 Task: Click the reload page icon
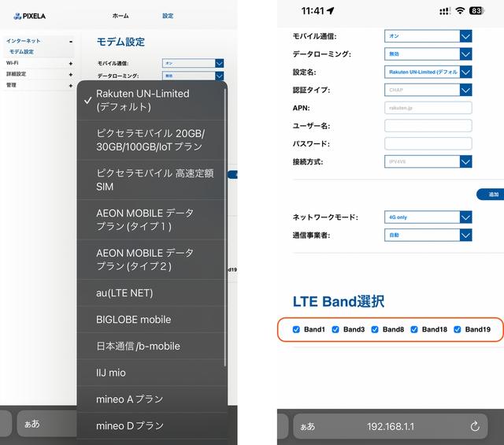click(x=475, y=426)
